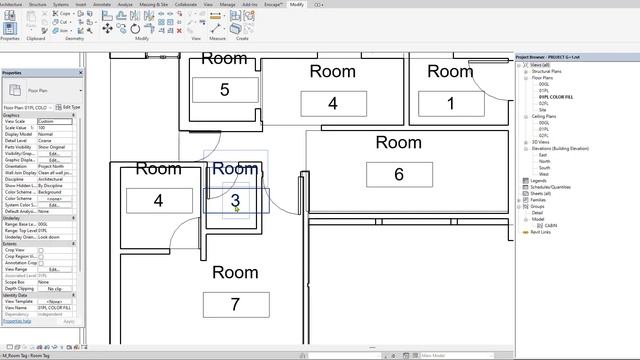Click the Legends icon in Project Browser

(x=526, y=180)
